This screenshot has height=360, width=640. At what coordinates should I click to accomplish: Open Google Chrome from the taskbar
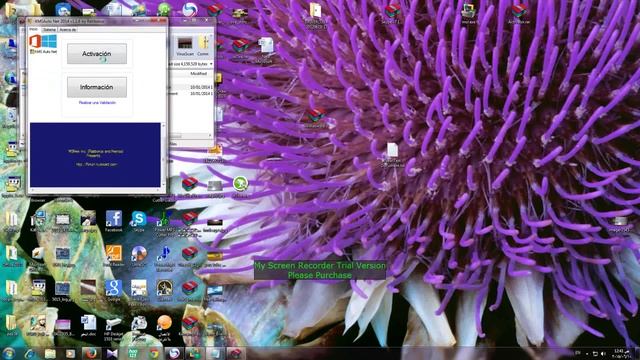tap(154, 353)
